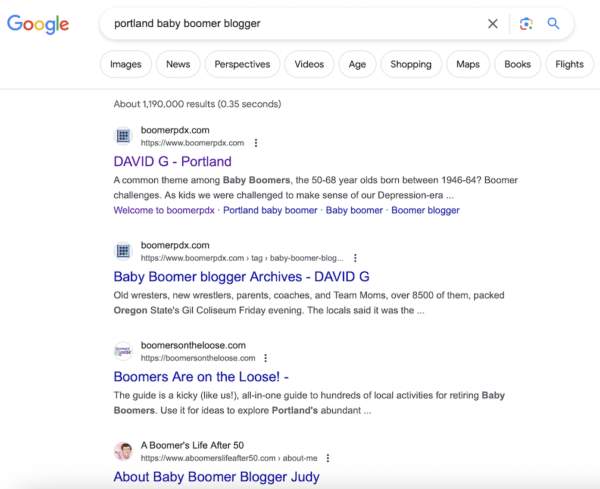600x489 pixels.
Task: Click the Google logo
Action: (x=38, y=24)
